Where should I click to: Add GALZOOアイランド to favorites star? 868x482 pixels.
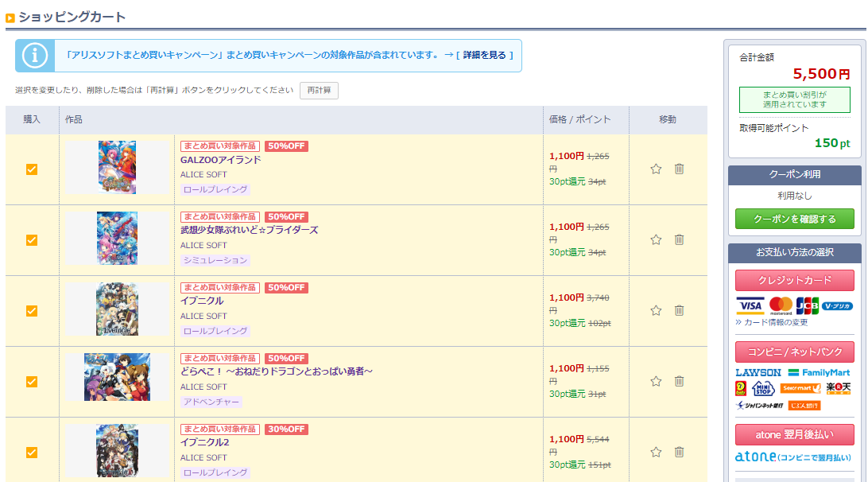pos(656,169)
